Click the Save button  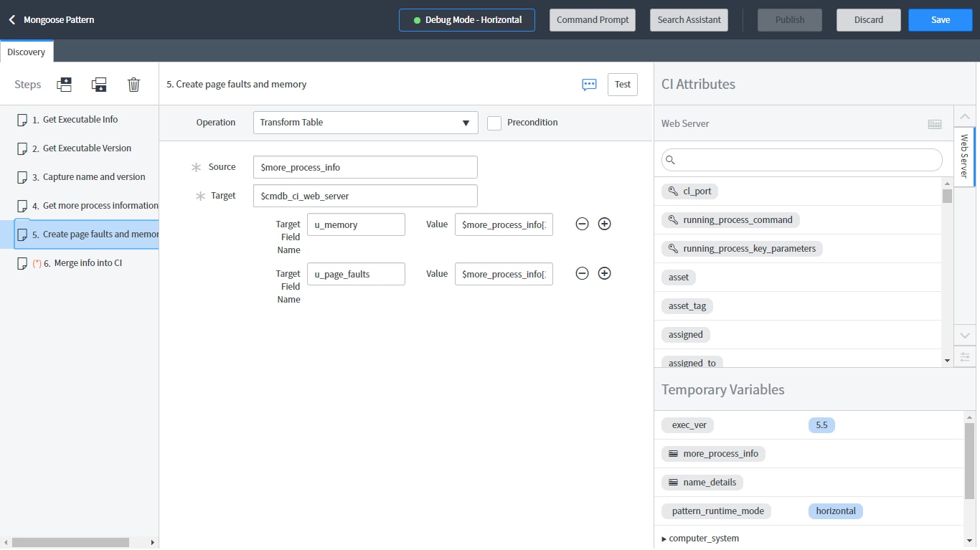[941, 20]
